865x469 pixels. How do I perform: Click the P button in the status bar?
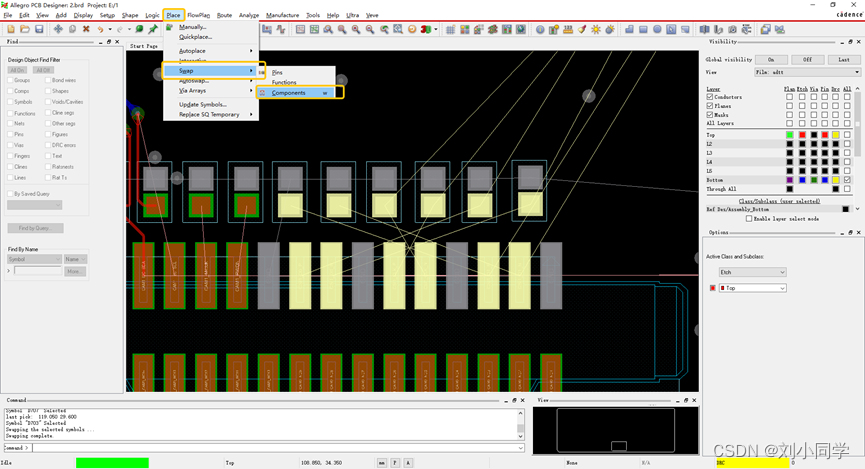coord(395,463)
